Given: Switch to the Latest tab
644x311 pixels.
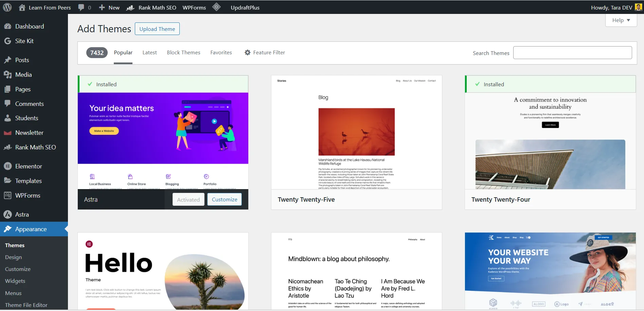Looking at the screenshot, I should click(x=149, y=53).
